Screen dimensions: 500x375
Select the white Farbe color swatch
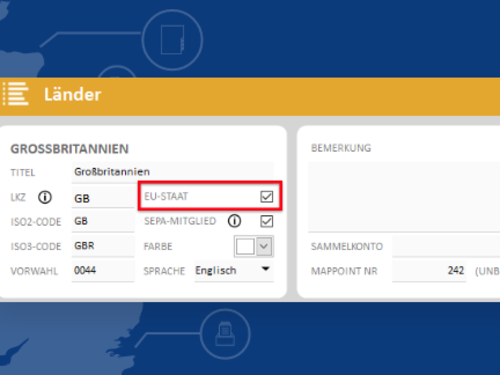pos(245,246)
